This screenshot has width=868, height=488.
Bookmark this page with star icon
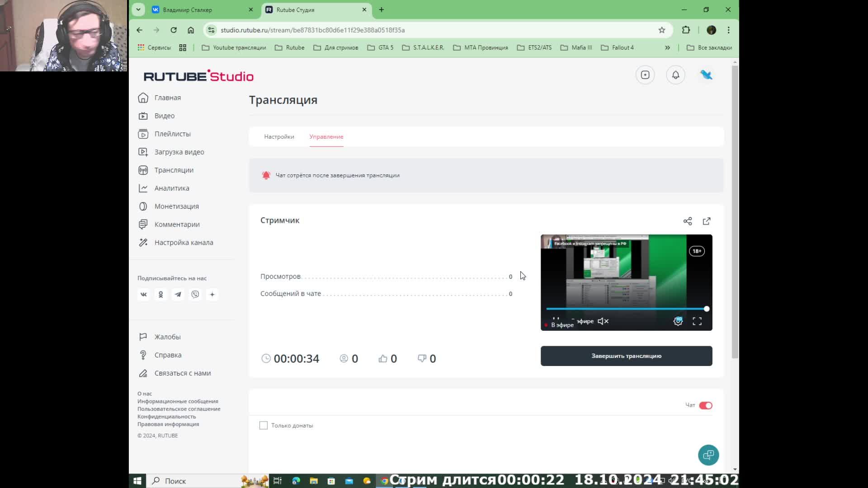coord(662,30)
